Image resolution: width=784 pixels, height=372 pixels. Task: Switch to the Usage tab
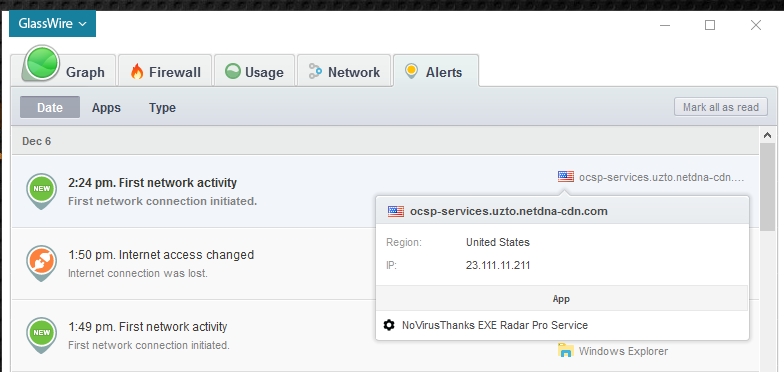pyautogui.click(x=254, y=70)
